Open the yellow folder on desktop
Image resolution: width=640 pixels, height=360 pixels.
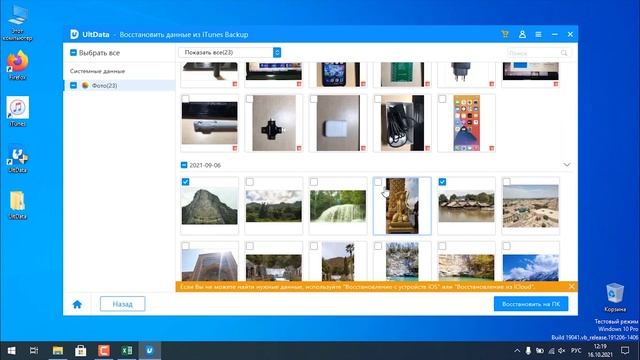tap(17, 205)
